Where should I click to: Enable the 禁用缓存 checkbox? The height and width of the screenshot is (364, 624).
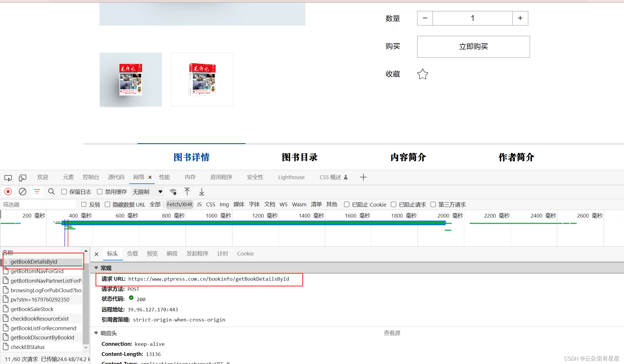[x=100, y=192]
